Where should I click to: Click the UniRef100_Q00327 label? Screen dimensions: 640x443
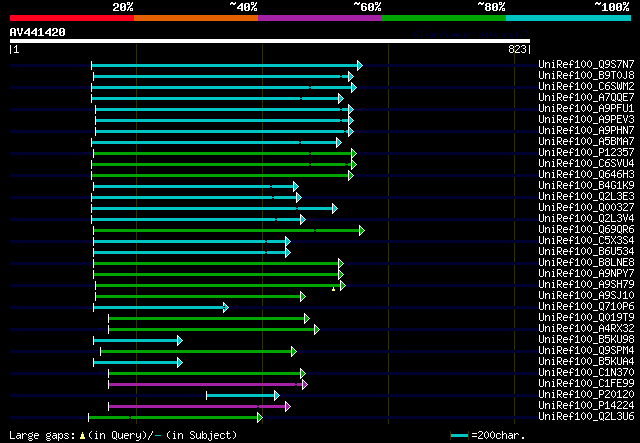(x=586, y=208)
